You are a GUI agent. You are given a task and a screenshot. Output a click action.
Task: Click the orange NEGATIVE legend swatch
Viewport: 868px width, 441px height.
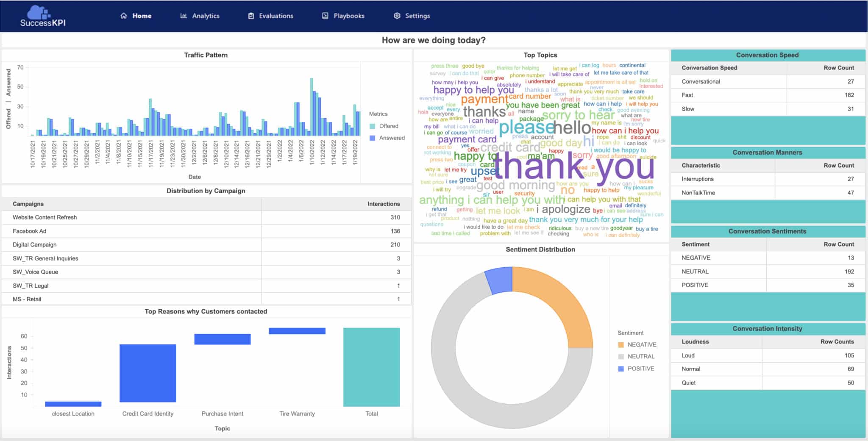[x=620, y=344]
